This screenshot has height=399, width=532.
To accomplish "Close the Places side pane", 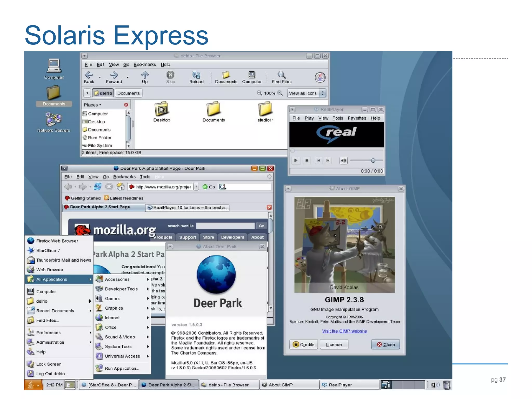I will click(x=126, y=105).
